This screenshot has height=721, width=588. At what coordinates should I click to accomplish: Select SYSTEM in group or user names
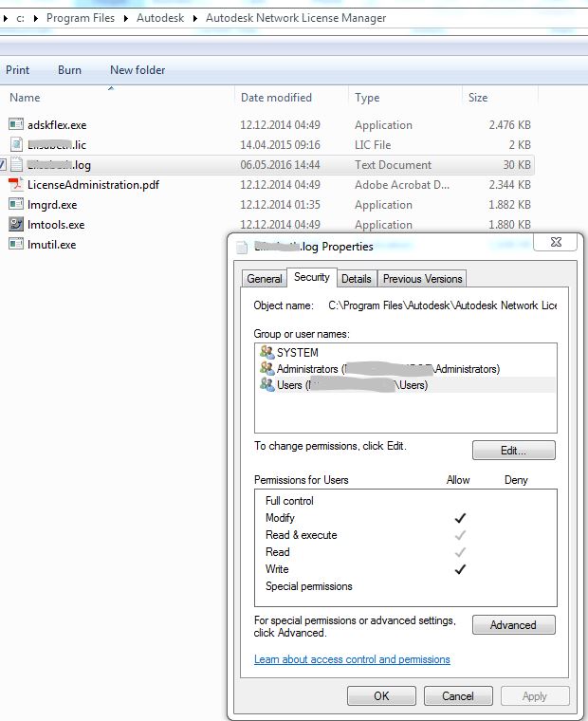[x=406, y=352]
